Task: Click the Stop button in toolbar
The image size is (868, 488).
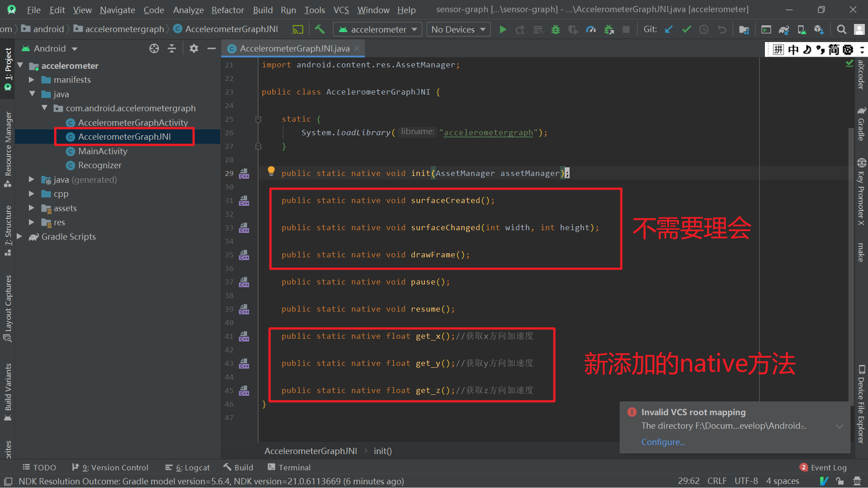Action: pyautogui.click(x=626, y=29)
